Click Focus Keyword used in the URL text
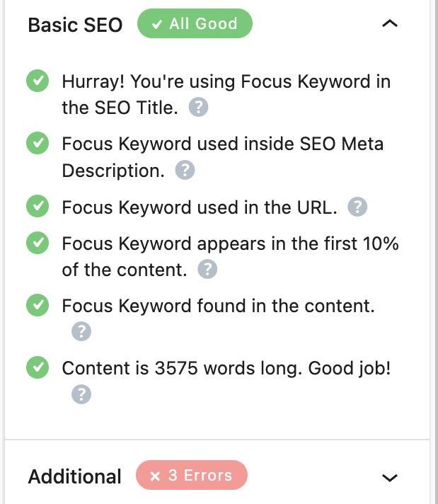438x504 pixels. 199,207
